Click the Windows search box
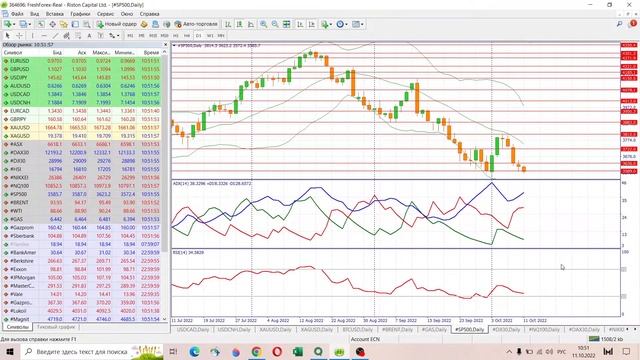This screenshot has height=360, width=640. (92, 351)
